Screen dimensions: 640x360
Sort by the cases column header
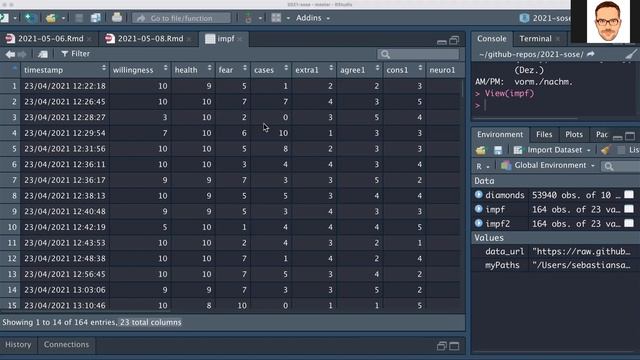(271, 70)
